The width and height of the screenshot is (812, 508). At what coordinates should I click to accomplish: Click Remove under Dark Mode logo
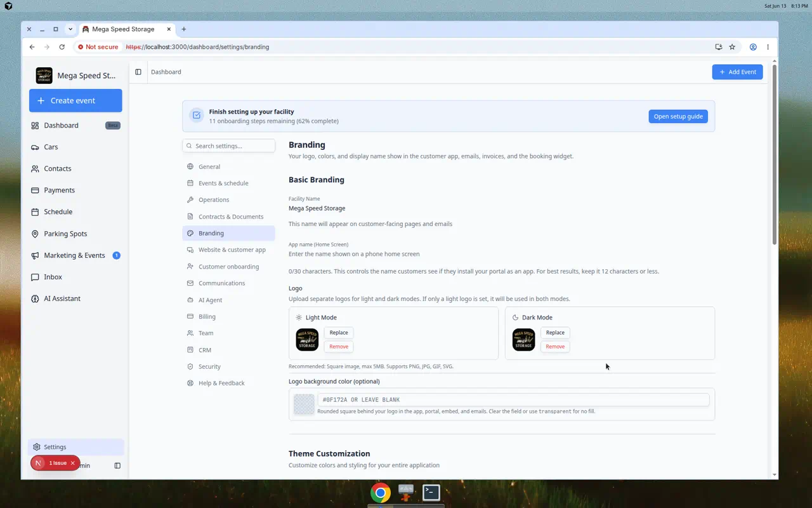[x=555, y=347]
